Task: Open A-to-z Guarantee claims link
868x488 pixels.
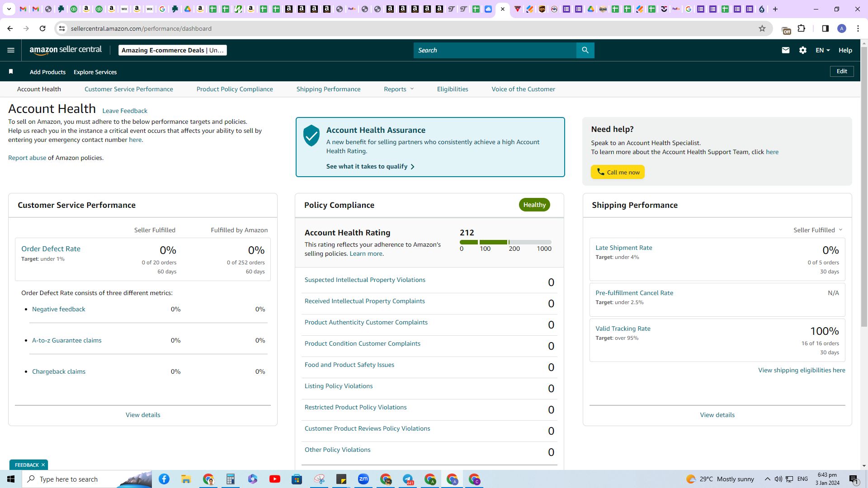Action: click(67, 340)
